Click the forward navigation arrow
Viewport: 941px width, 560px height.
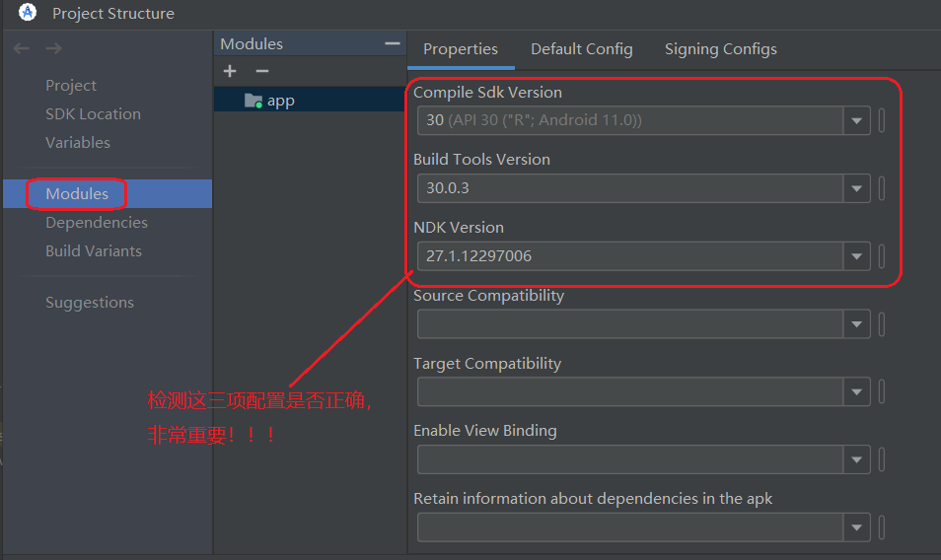(53, 48)
